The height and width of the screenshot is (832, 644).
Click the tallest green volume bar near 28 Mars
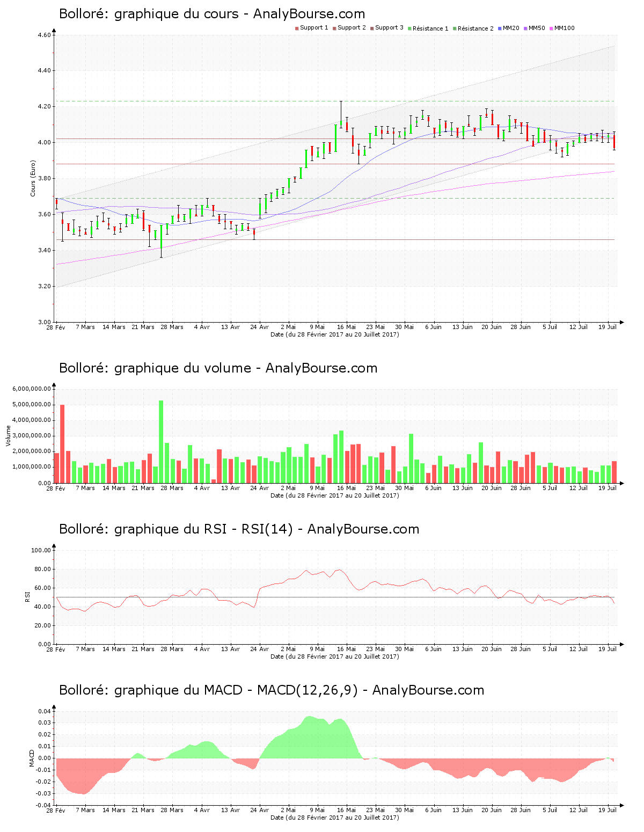(161, 442)
